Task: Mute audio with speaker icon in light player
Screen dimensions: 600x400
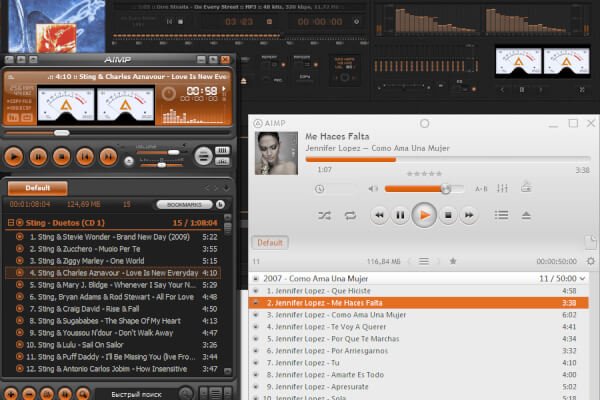Action: coord(373,188)
